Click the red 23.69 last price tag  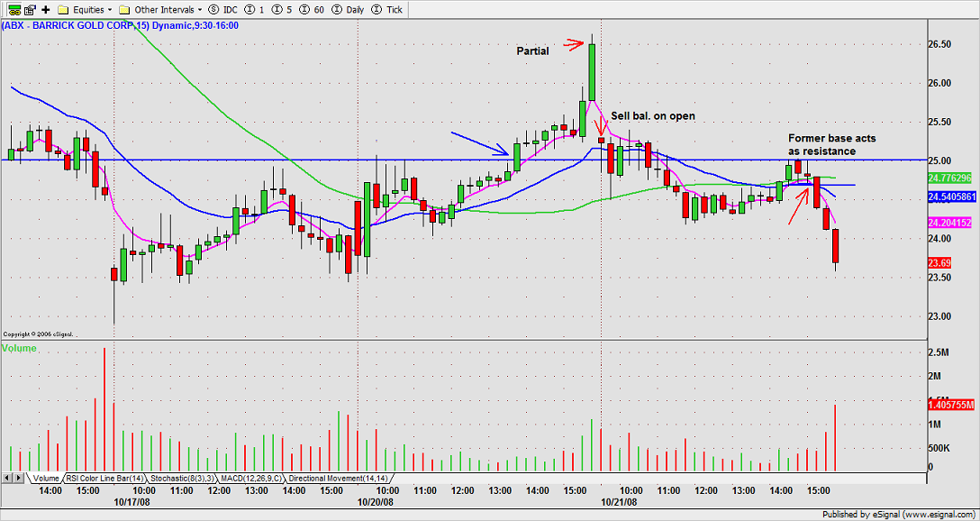[940, 262]
